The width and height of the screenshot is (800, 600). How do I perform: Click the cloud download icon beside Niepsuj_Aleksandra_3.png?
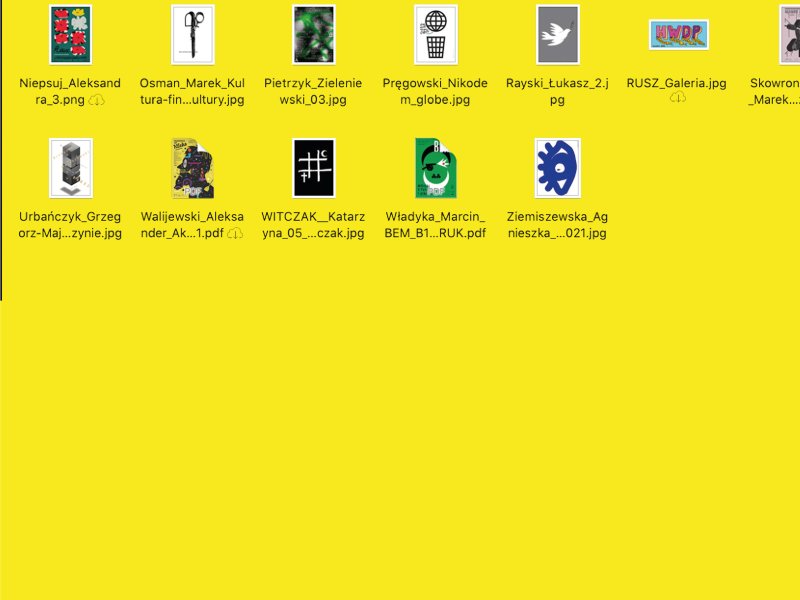pos(96,100)
